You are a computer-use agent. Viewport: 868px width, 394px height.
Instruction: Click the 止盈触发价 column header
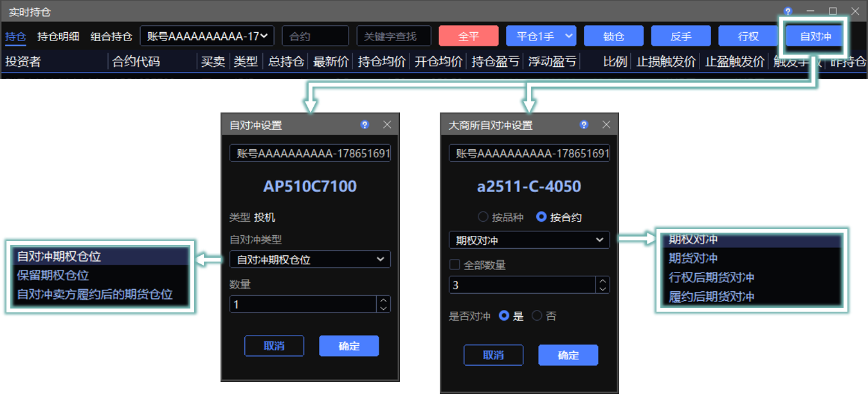point(735,62)
